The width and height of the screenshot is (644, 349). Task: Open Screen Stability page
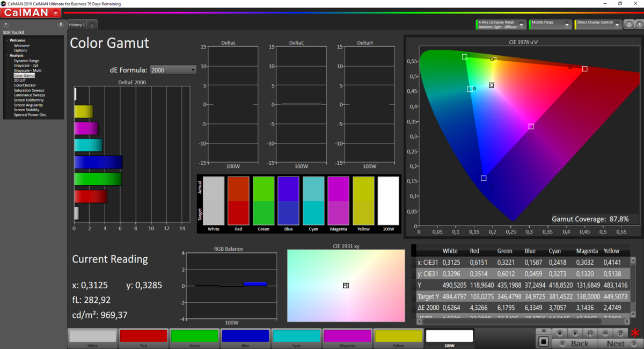tap(27, 110)
